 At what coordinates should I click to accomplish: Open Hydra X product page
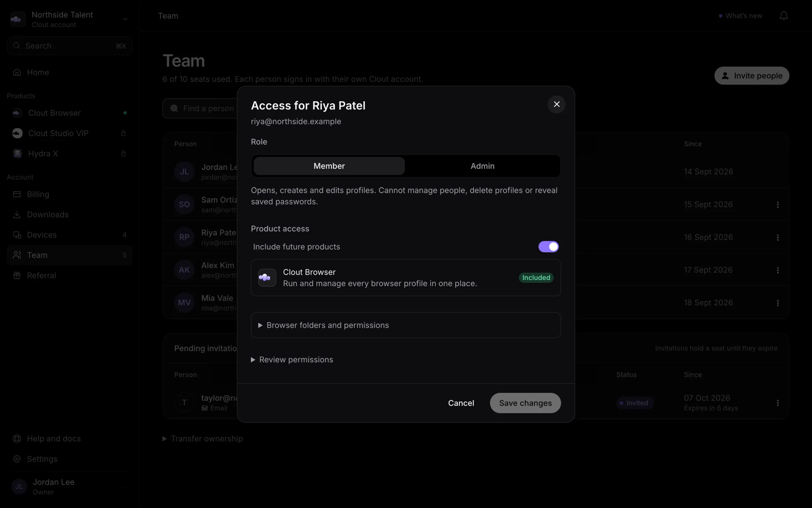(69, 153)
